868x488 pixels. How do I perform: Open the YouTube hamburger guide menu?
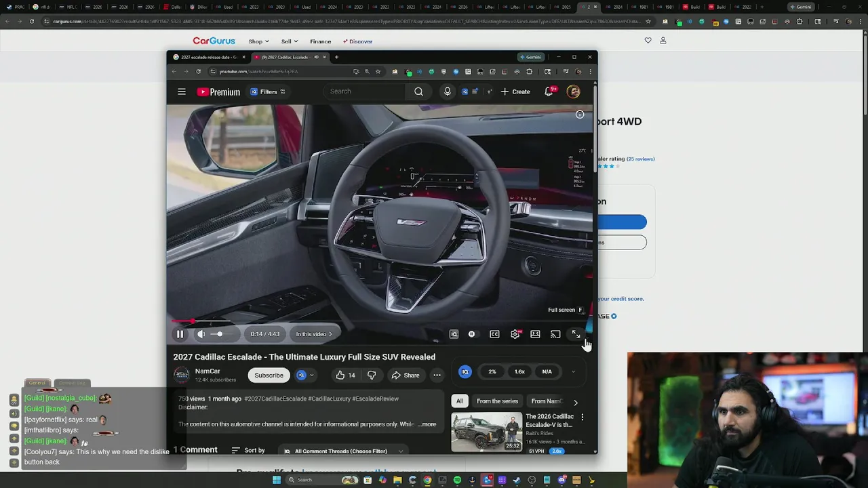(182, 91)
